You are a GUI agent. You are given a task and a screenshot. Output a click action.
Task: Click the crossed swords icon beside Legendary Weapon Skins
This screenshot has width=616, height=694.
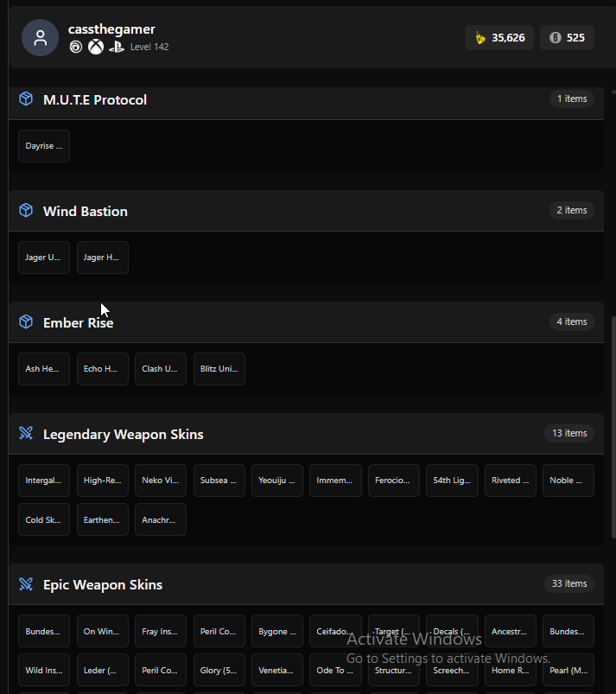tap(26, 433)
